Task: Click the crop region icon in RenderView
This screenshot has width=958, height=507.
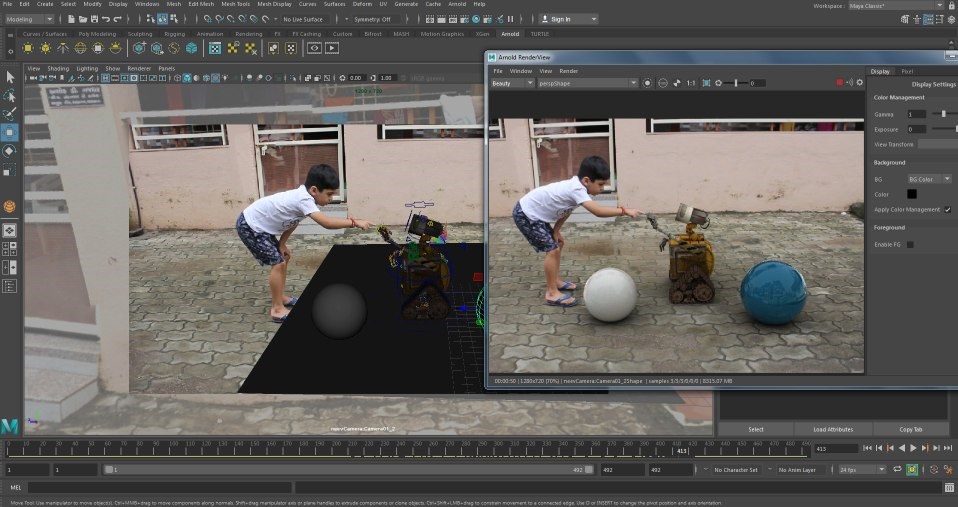Action: click(x=706, y=83)
